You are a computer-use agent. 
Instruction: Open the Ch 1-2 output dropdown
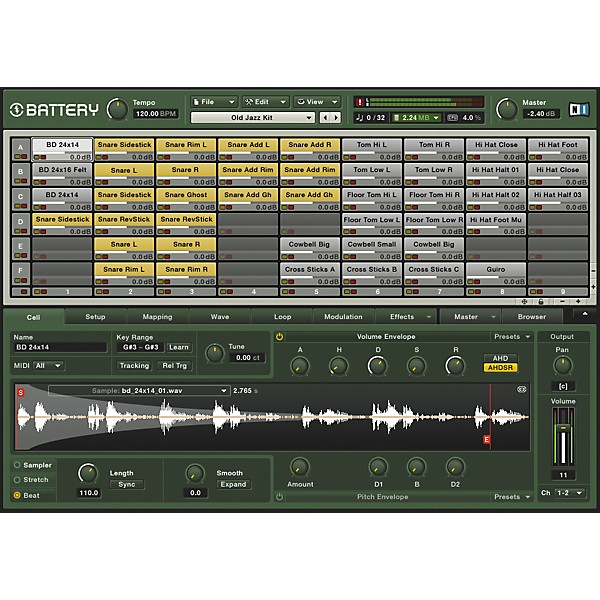[x=569, y=493]
